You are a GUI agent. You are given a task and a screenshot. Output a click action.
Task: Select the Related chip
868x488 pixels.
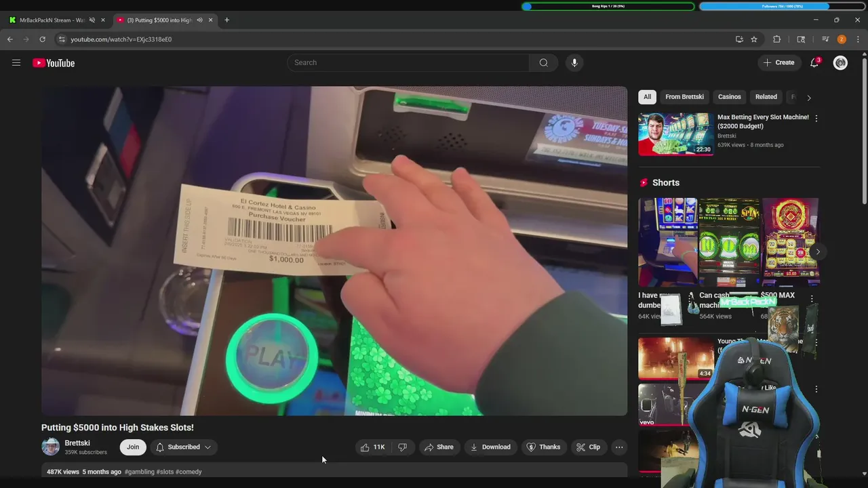tap(766, 97)
